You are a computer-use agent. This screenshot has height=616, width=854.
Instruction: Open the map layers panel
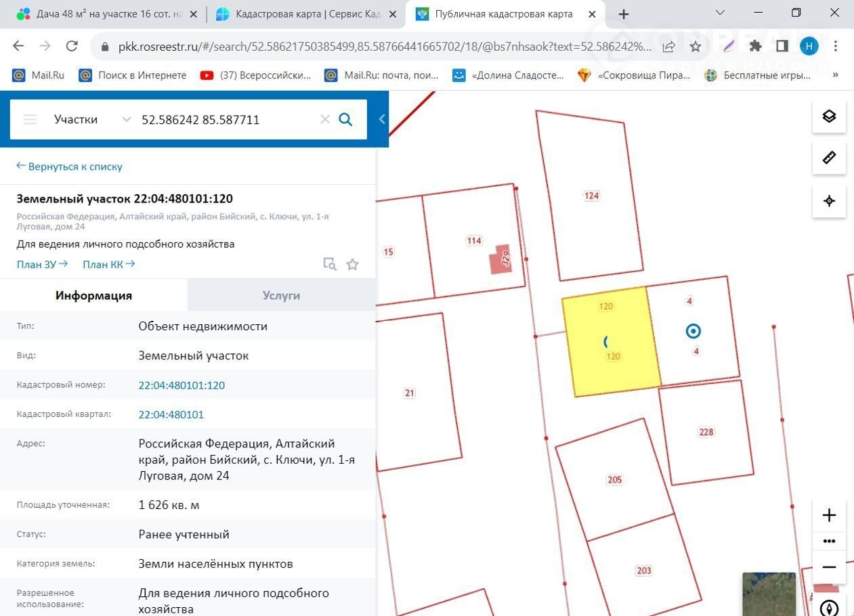click(x=829, y=116)
